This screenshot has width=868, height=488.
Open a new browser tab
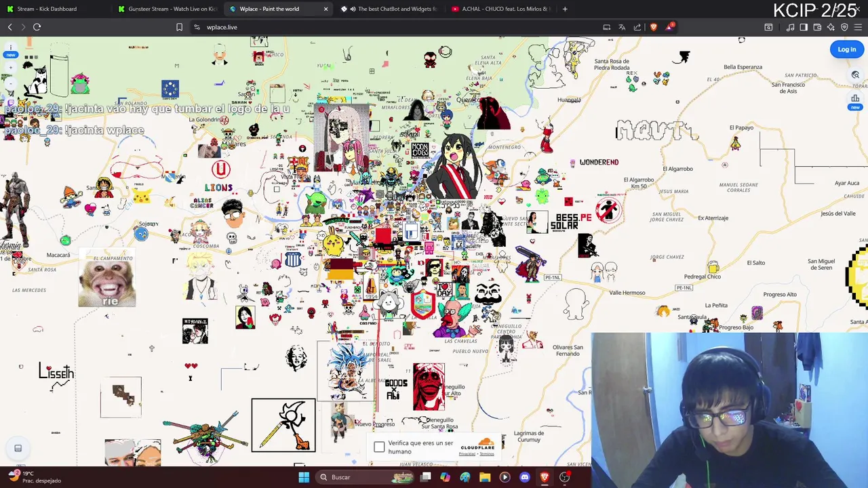point(565,9)
